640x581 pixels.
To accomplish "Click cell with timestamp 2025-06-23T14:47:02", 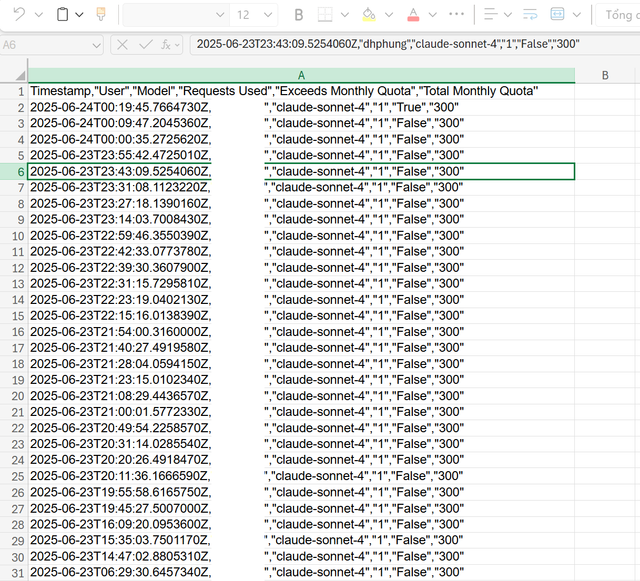I will click(301, 557).
